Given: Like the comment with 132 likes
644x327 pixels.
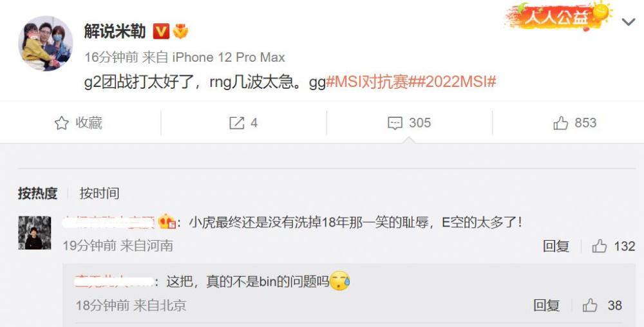Looking at the screenshot, I should pos(613,246).
